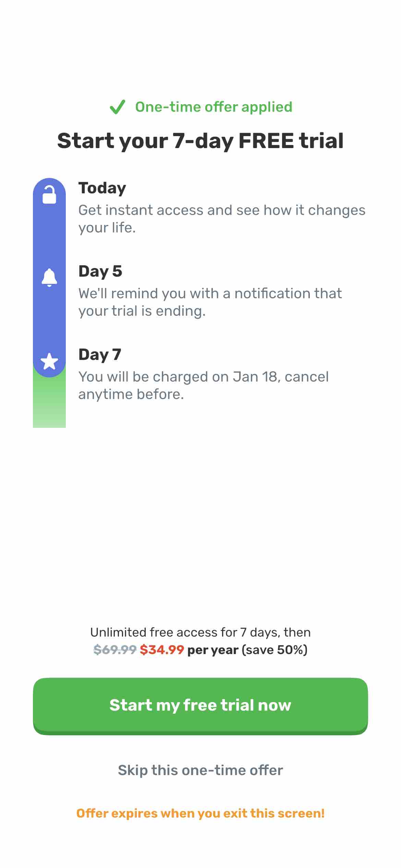This screenshot has height=868, width=401.
Task: Select the 'Day 7' timeline heading
Action: (x=100, y=354)
